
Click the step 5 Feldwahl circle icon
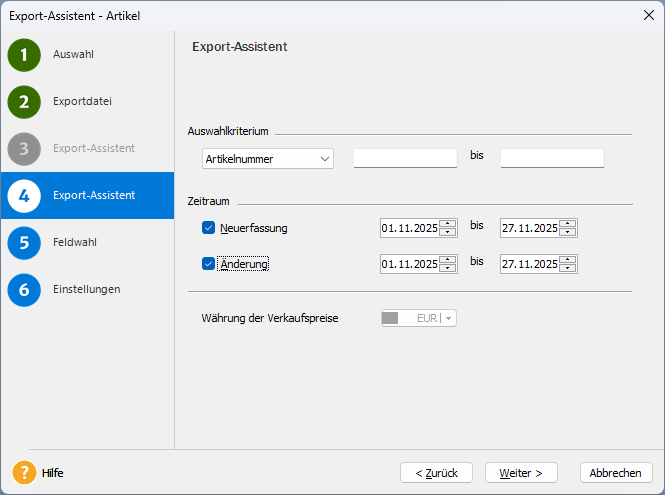pos(24,242)
